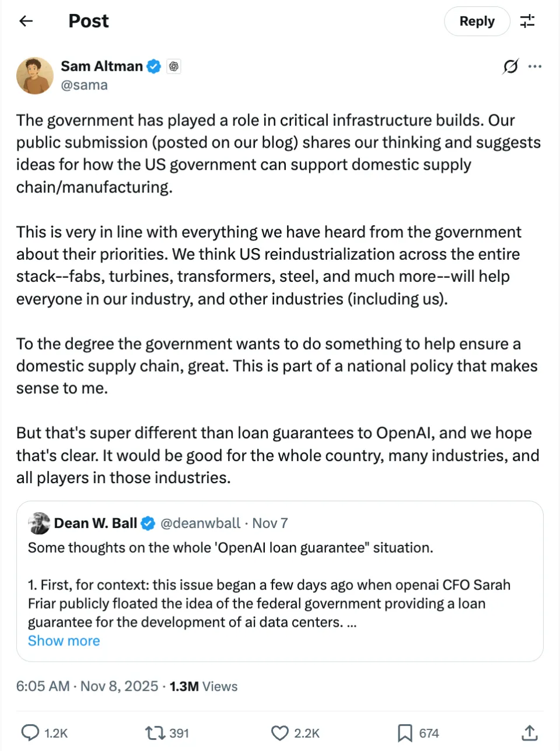Click the @deanwball handle in quoted post

(200, 523)
